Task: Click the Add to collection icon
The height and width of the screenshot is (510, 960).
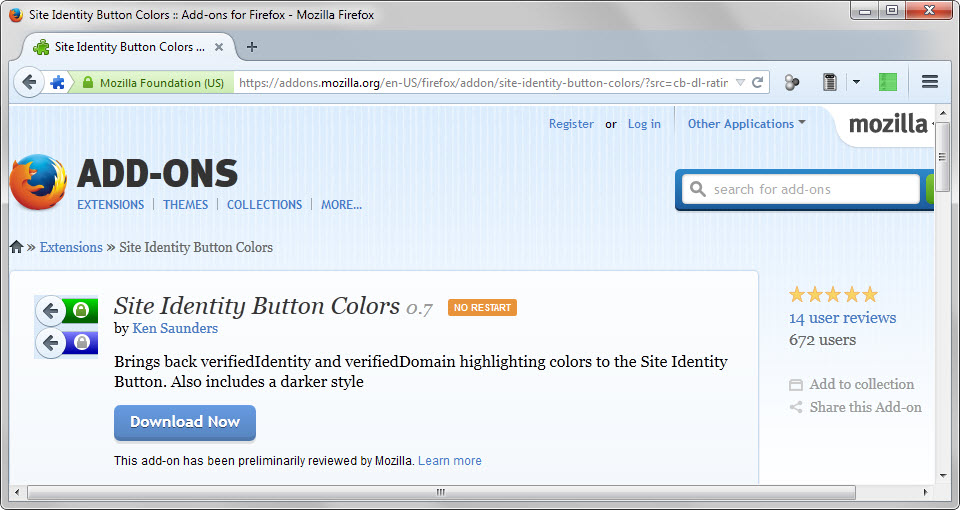Action: click(796, 384)
